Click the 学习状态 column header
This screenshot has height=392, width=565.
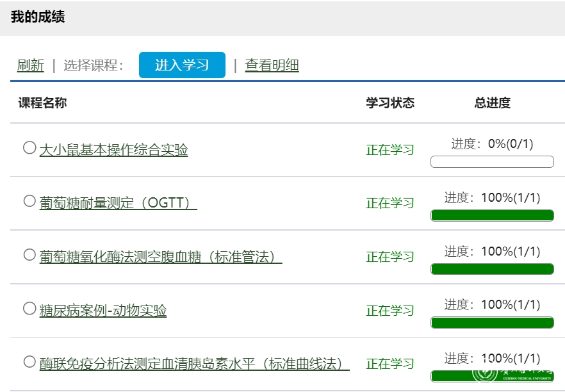click(x=390, y=103)
